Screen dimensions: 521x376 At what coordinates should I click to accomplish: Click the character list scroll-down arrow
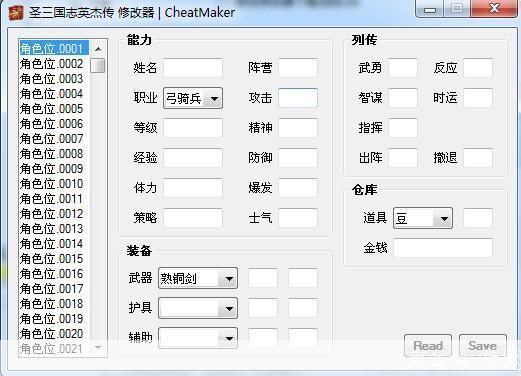click(98, 348)
